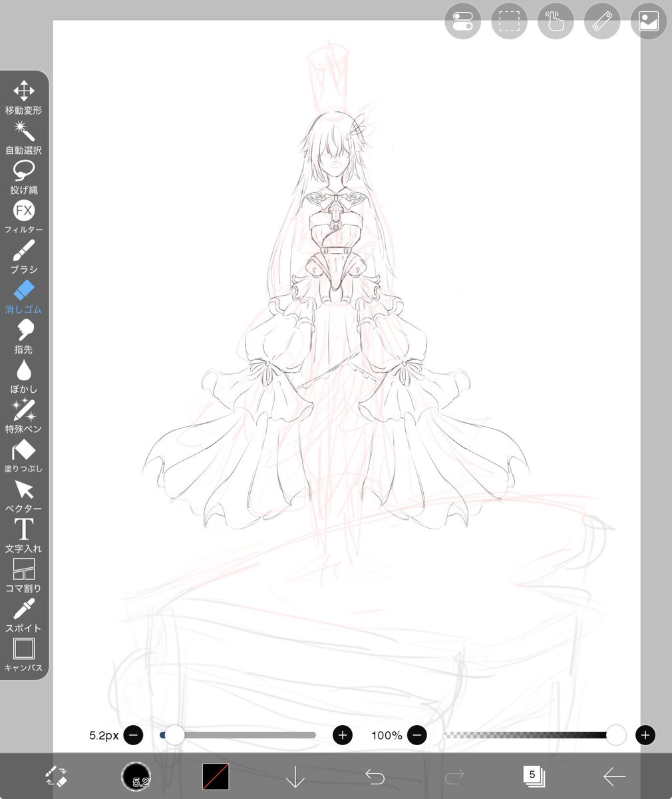Screen dimensions: 672x799
Task: Select the Special Pen (特殊ペン) tool
Action: [24, 417]
